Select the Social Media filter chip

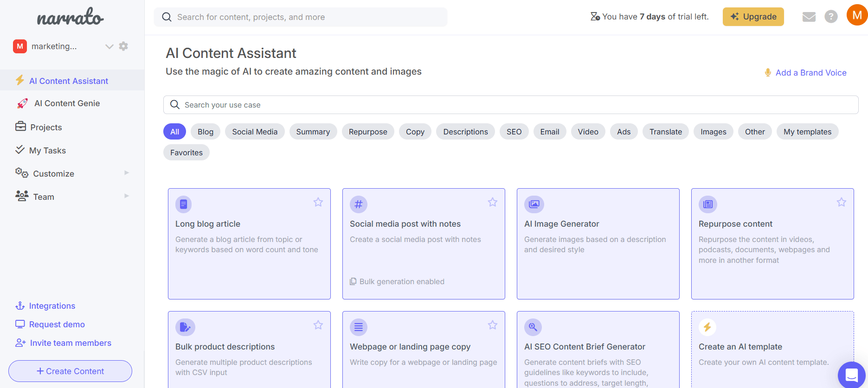click(255, 132)
